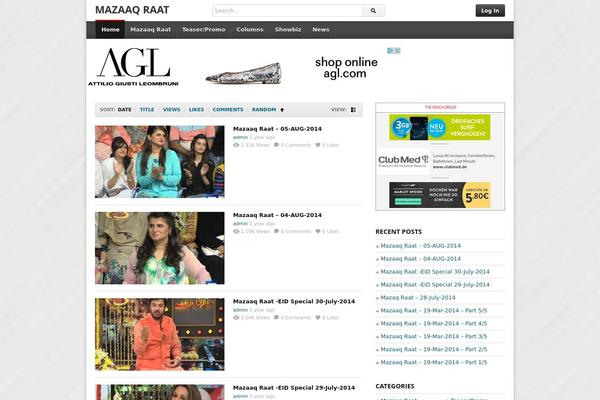Image resolution: width=600 pixels, height=400 pixels.
Task: Open thumbnail of Mazaaq Raat 04-AUG-2014
Action: pyautogui.click(x=160, y=248)
